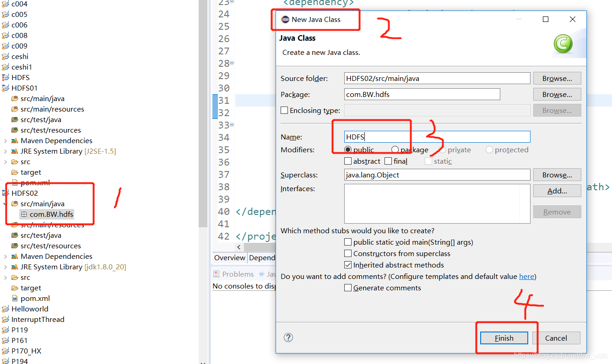
Task: Click the P161 project icon
Action: pos(5,340)
